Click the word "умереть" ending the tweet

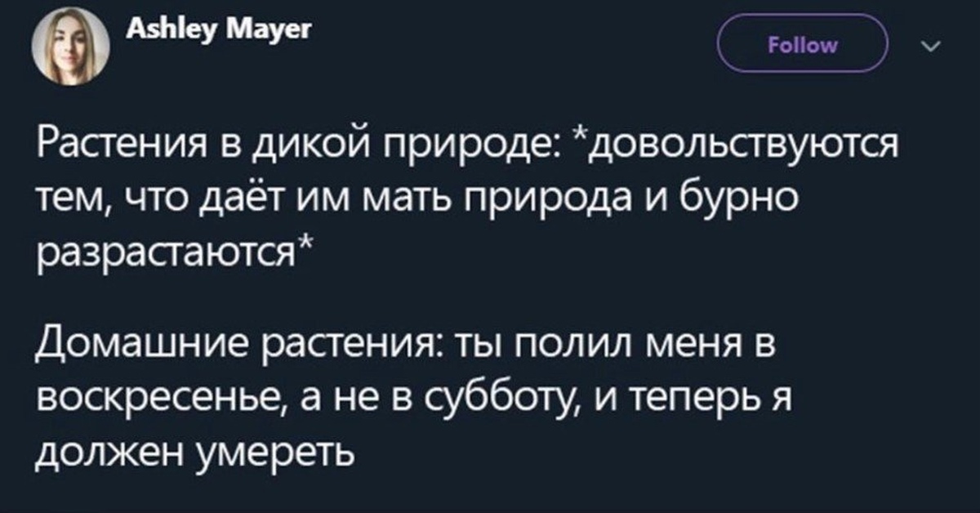tap(277, 450)
